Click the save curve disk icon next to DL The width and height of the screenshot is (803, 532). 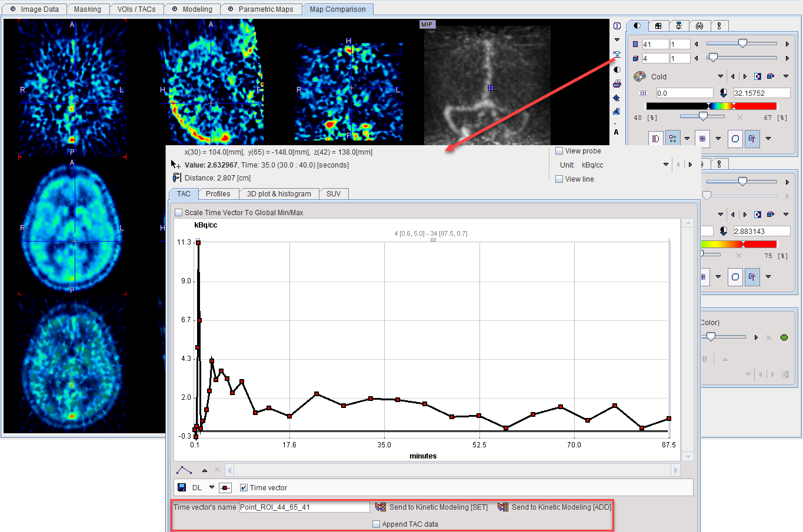click(x=182, y=487)
